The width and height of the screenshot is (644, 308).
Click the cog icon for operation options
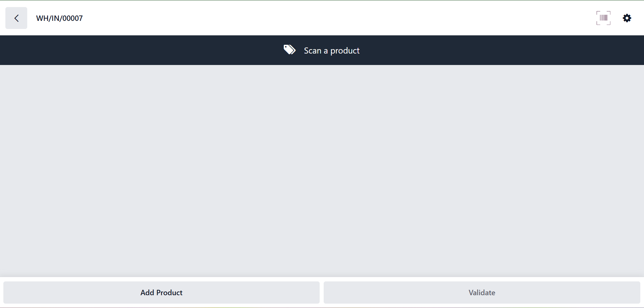(627, 18)
